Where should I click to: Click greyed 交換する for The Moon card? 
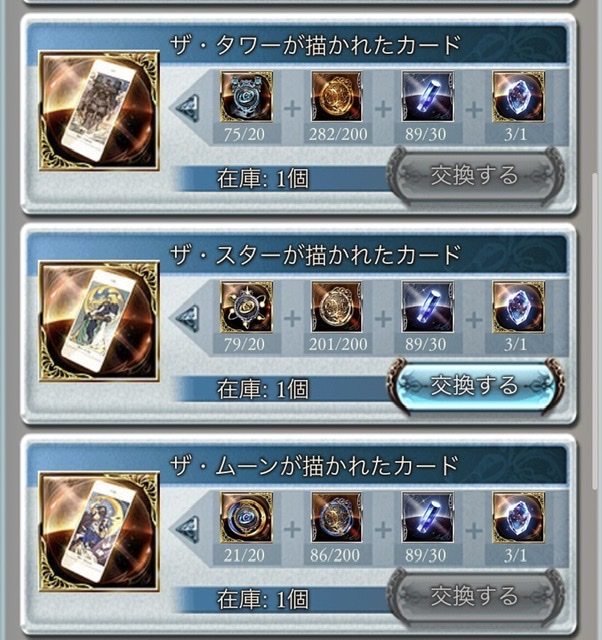click(x=475, y=596)
